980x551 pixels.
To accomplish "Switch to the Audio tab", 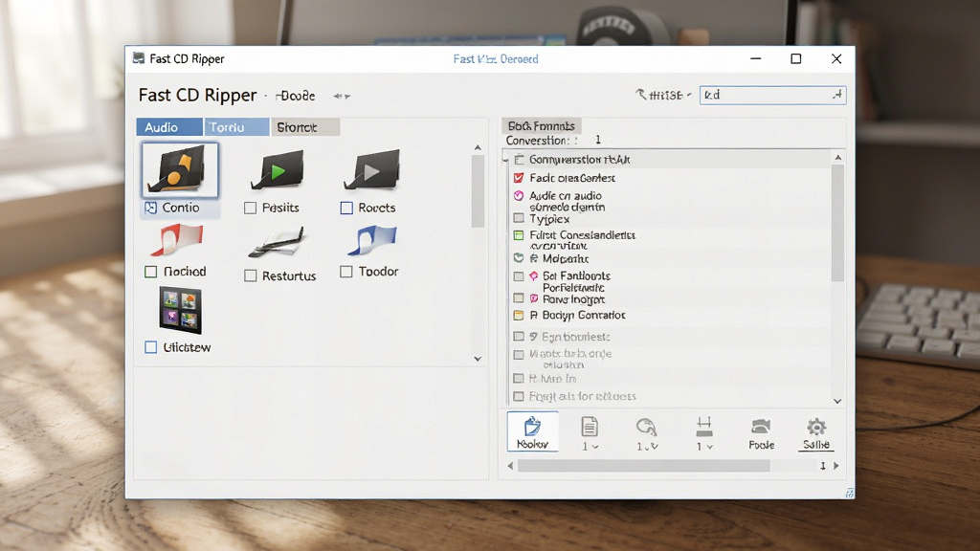I will tap(169, 127).
